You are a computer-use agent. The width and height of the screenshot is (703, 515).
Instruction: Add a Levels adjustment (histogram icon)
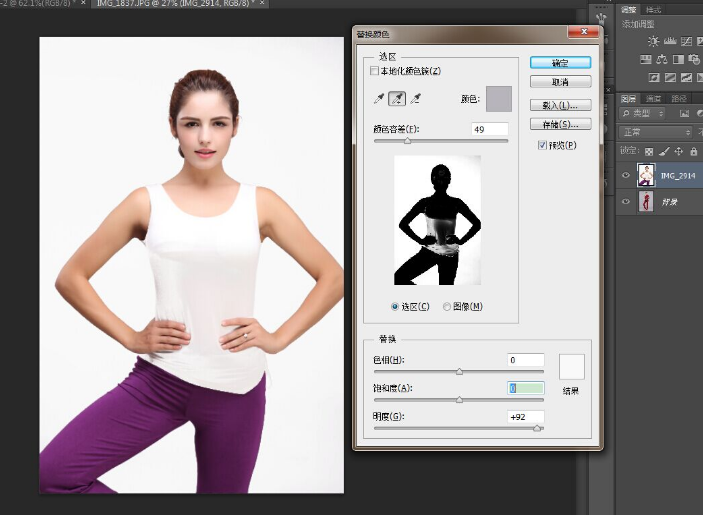[x=670, y=41]
